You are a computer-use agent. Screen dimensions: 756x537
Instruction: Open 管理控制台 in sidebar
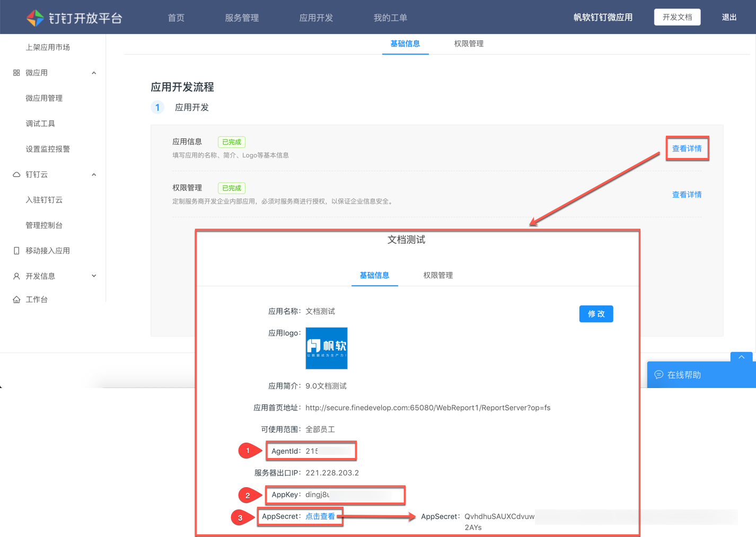coord(44,225)
